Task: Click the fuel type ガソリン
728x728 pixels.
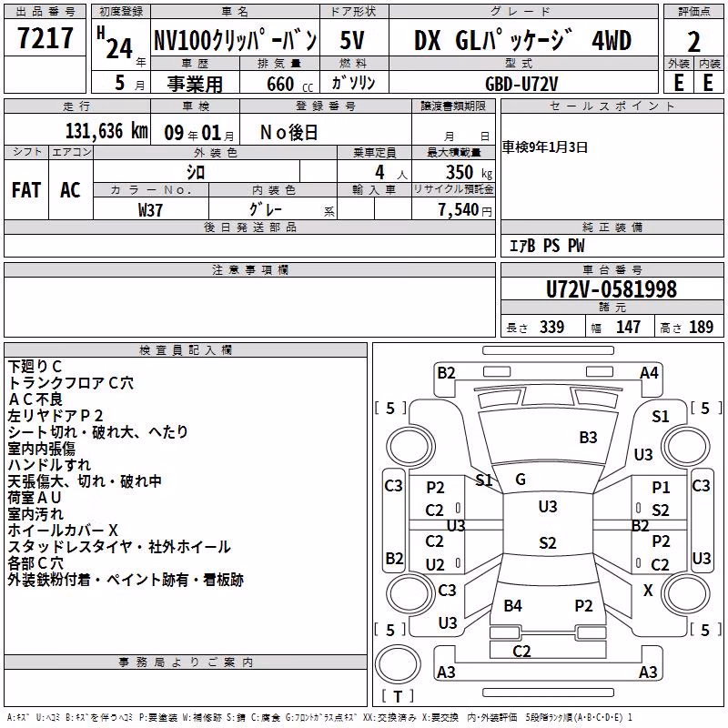Action: [x=353, y=83]
